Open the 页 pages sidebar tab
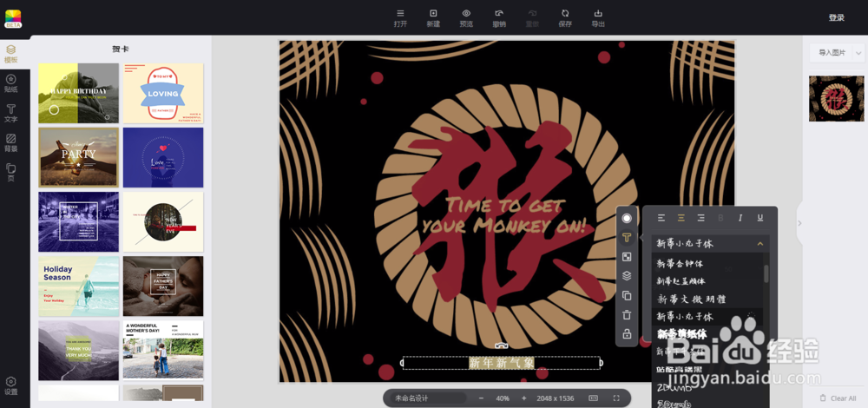The width and height of the screenshot is (868, 408). click(11, 173)
